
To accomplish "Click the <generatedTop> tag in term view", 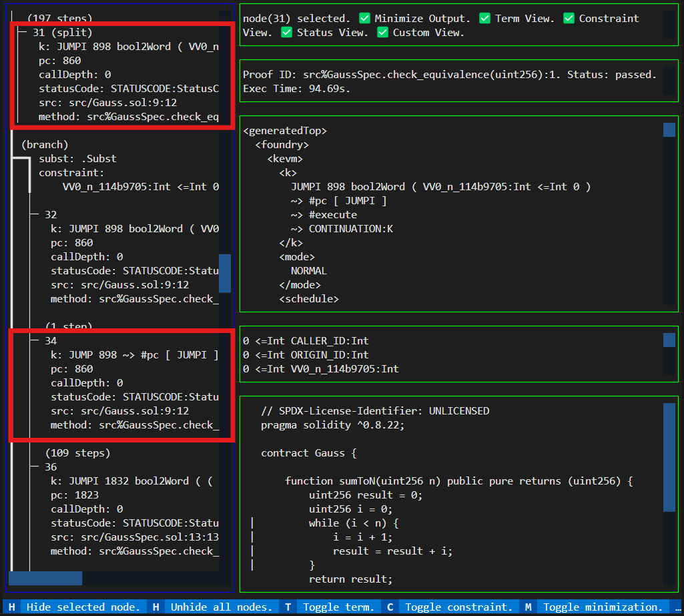I will (x=285, y=130).
